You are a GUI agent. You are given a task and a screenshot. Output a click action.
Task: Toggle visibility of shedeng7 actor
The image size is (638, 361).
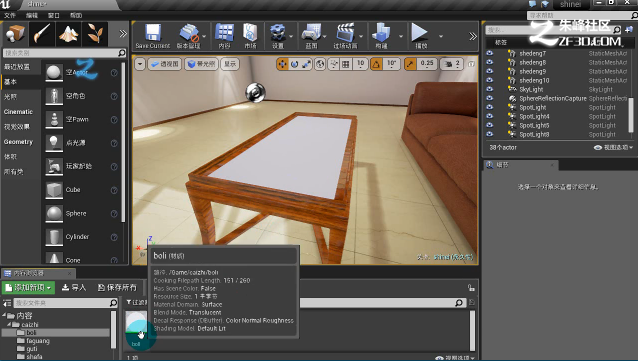click(x=489, y=53)
